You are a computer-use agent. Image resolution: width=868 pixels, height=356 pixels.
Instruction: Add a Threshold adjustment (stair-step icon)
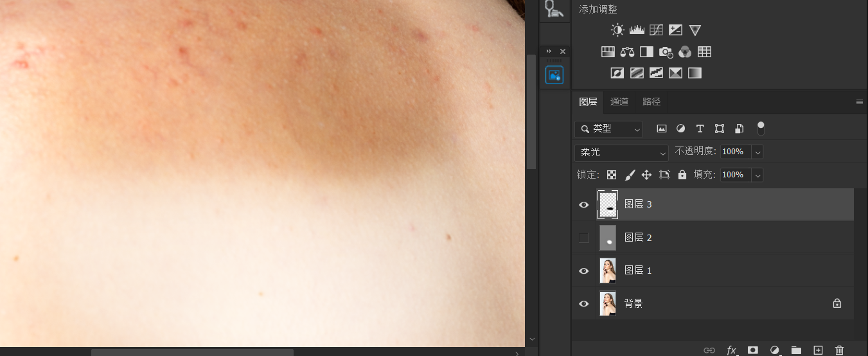(x=656, y=73)
